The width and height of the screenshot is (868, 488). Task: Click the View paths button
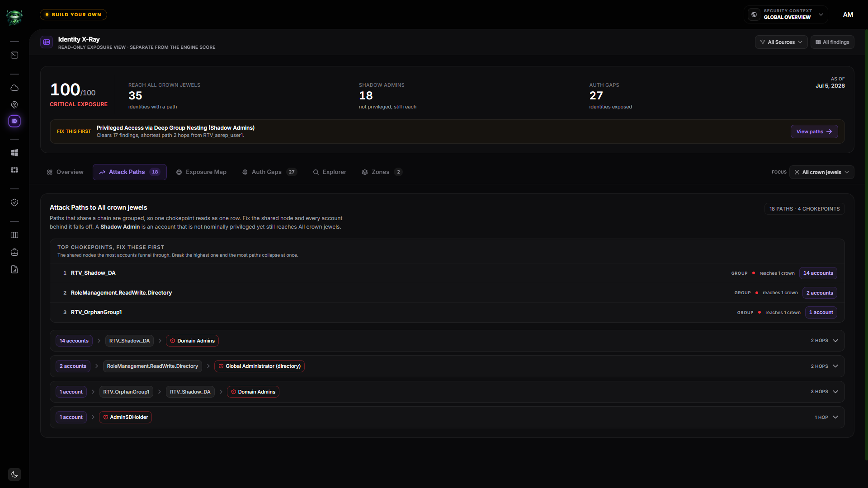pos(814,131)
